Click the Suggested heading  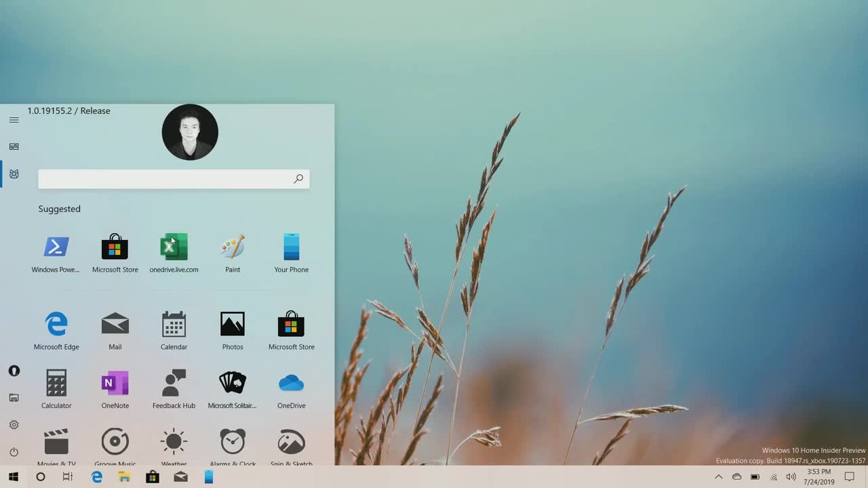[x=59, y=209]
